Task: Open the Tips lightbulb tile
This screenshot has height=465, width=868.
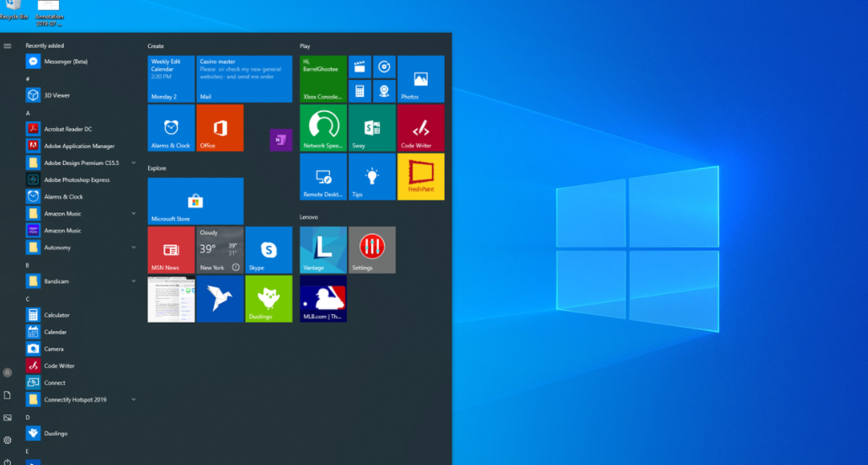Action: coord(372,177)
